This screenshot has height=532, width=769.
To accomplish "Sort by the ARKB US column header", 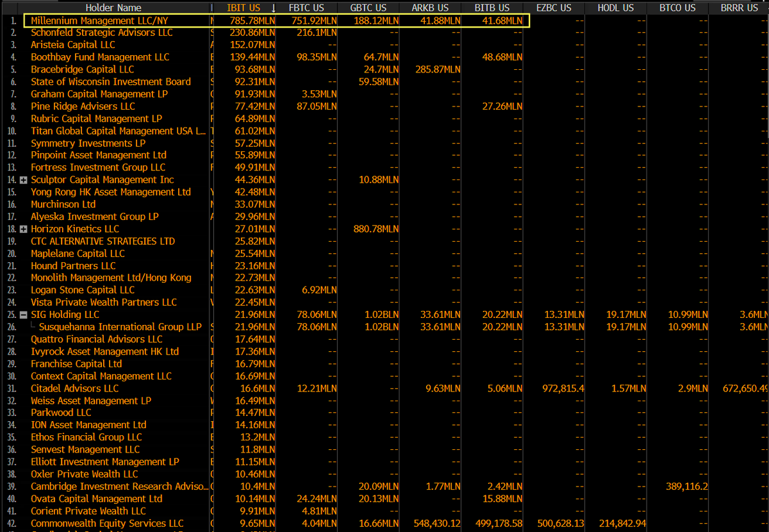I will click(x=430, y=8).
